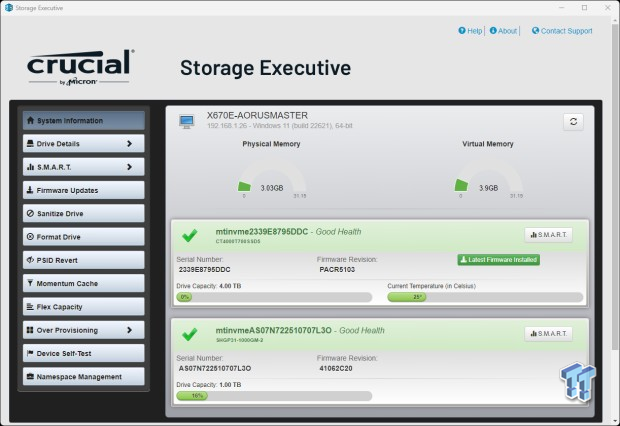Viewport: 620px width, 426px height.
Task: Click the Drive Details drive icon
Action: 30,144
